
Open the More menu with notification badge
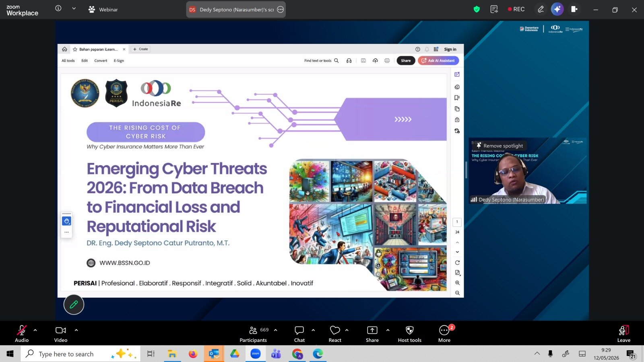(x=444, y=334)
